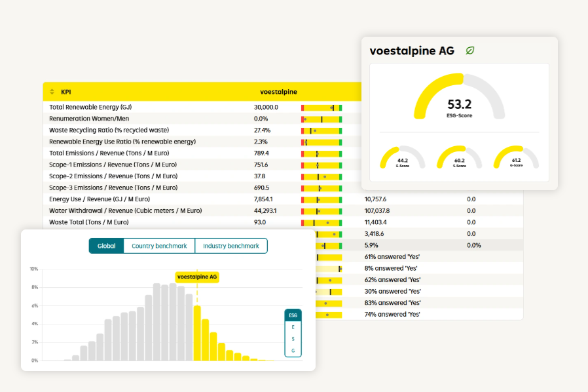This screenshot has height=392, width=588.
Task: Click the 30,000.0 value cell
Action: click(x=266, y=108)
